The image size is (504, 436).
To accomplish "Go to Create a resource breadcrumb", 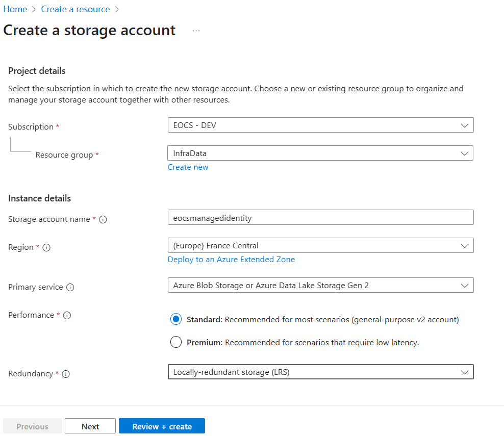I will 75,9.
